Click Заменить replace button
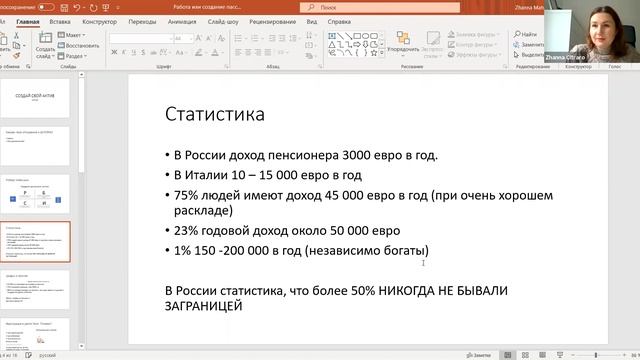This screenshot has height=360, width=640. pos(529,44)
